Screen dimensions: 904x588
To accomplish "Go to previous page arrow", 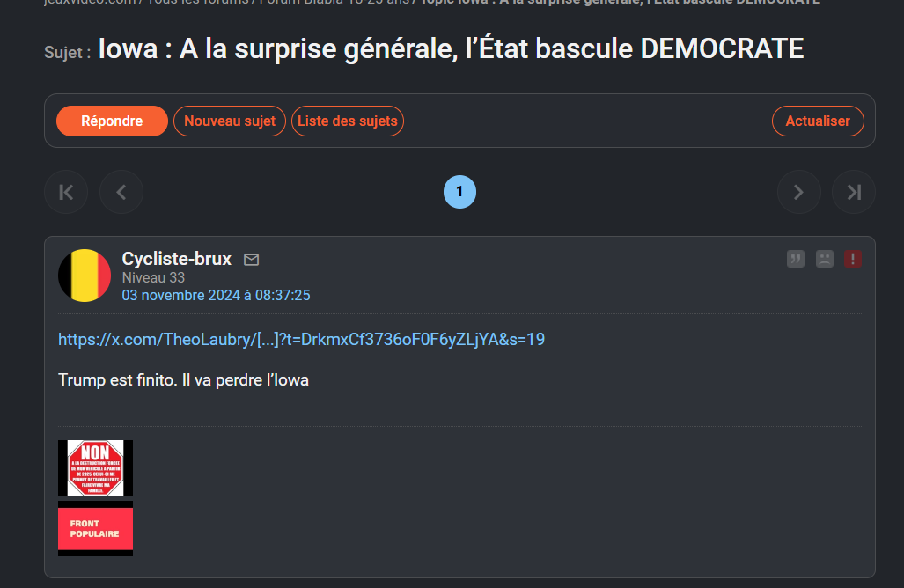I will (x=121, y=192).
